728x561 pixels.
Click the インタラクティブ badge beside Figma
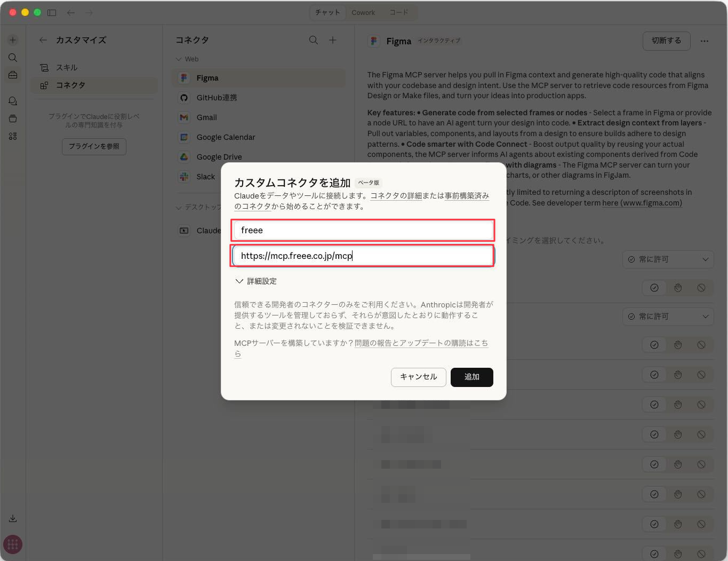439,41
